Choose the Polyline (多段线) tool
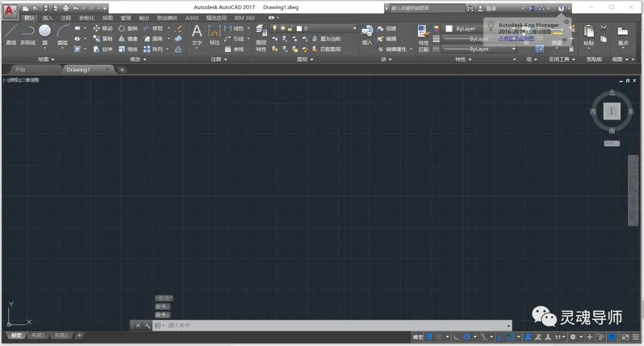 [x=27, y=35]
